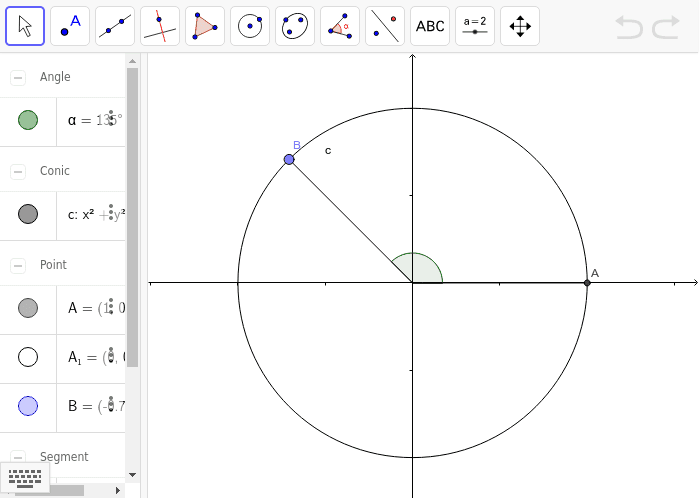Image resolution: width=700 pixels, height=500 pixels.
Task: Collapse the Point group
Action: [18, 266]
